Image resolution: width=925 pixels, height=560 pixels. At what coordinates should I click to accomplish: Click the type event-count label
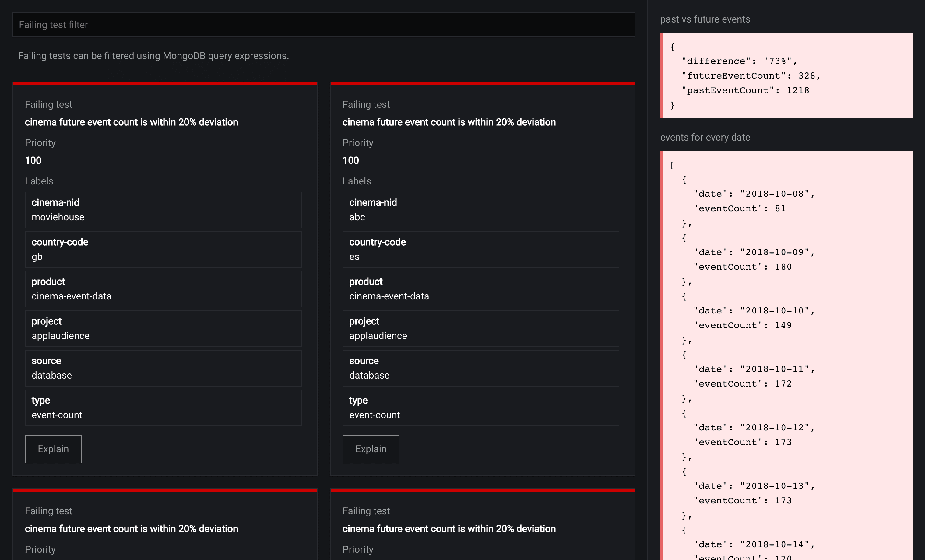tap(163, 408)
